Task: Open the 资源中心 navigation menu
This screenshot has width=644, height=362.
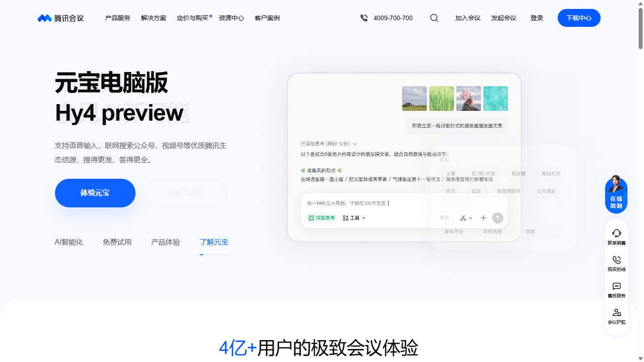Action: tap(231, 18)
